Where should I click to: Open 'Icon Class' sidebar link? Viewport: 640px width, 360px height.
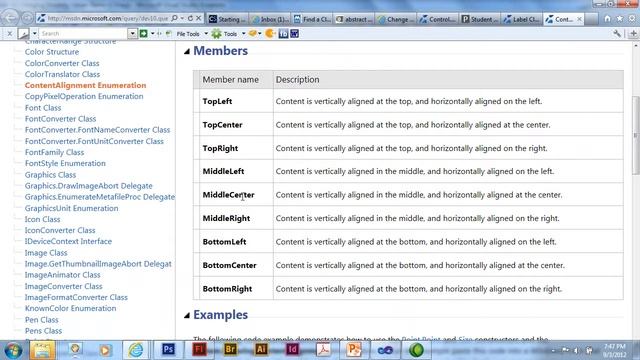tap(42, 219)
